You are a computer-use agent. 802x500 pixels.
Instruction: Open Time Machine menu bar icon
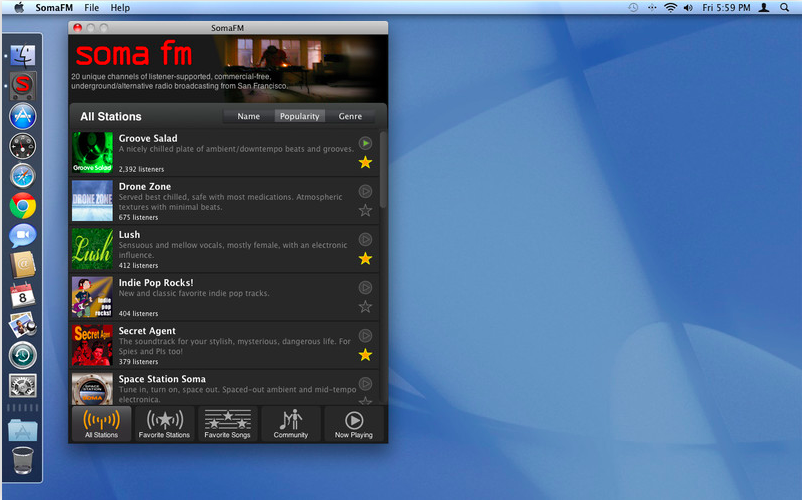coord(633,8)
